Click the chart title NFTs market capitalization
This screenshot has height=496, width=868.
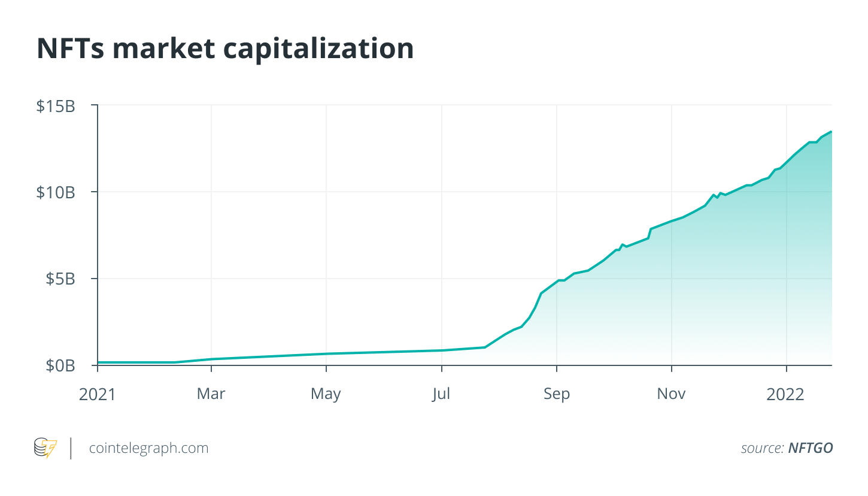225,48
